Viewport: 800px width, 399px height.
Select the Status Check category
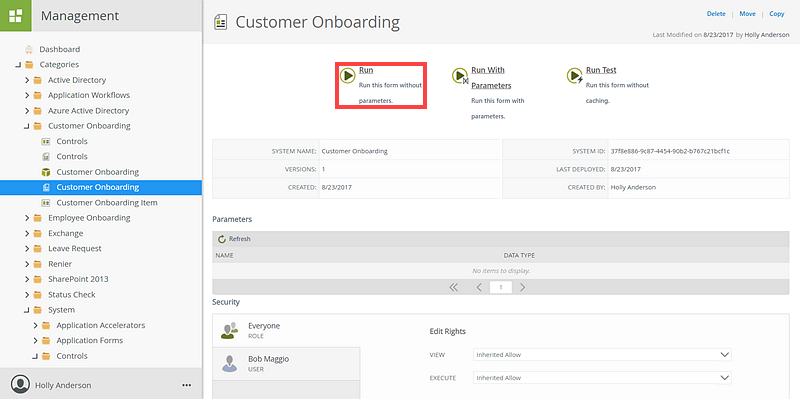pyautogui.click(x=71, y=294)
